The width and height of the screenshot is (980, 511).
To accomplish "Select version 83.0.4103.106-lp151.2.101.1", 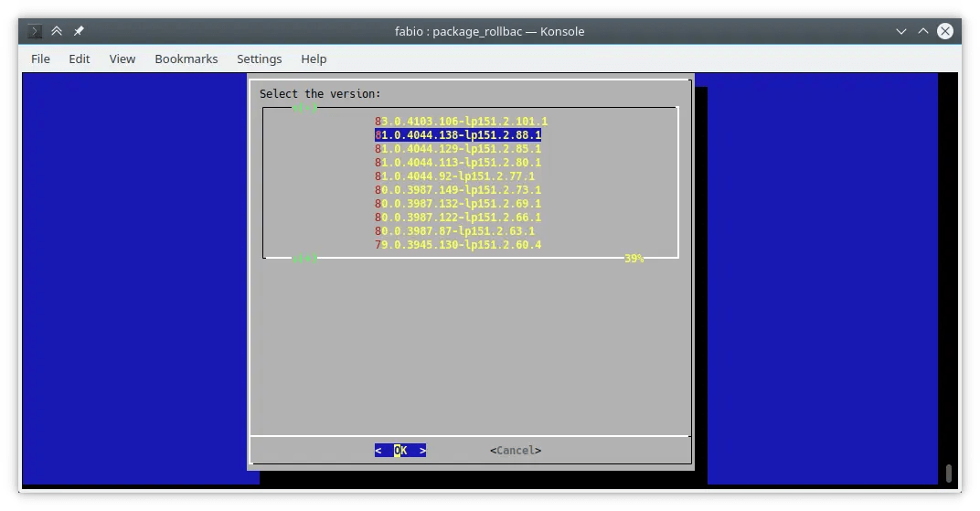I will tap(462, 122).
